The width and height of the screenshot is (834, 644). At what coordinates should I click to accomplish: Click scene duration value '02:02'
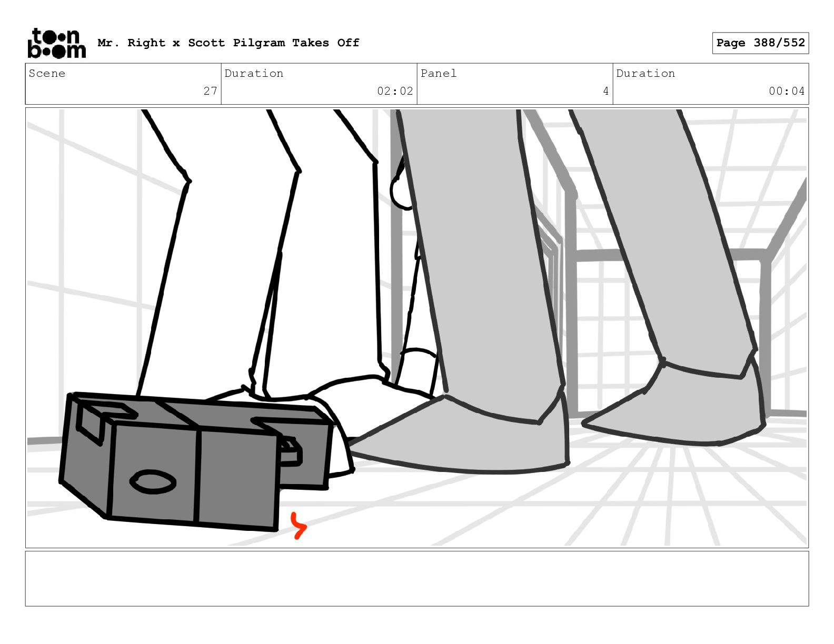395,91
